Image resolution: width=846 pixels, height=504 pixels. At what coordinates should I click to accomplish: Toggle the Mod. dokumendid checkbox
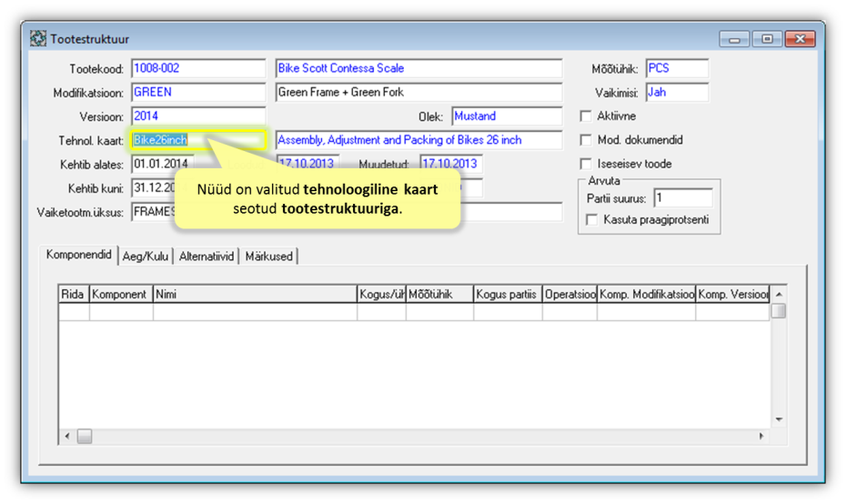tap(586, 140)
